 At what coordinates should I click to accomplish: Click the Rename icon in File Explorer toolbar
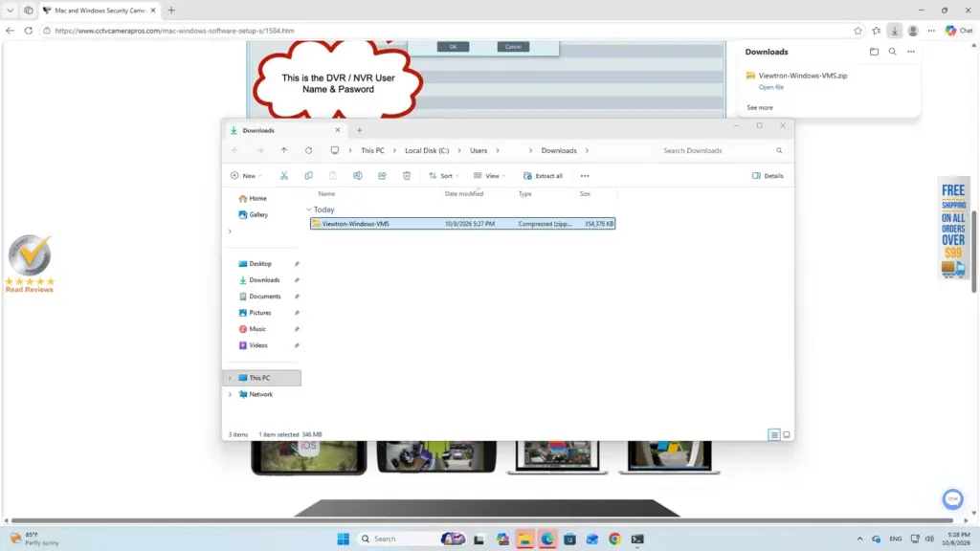pyautogui.click(x=358, y=176)
